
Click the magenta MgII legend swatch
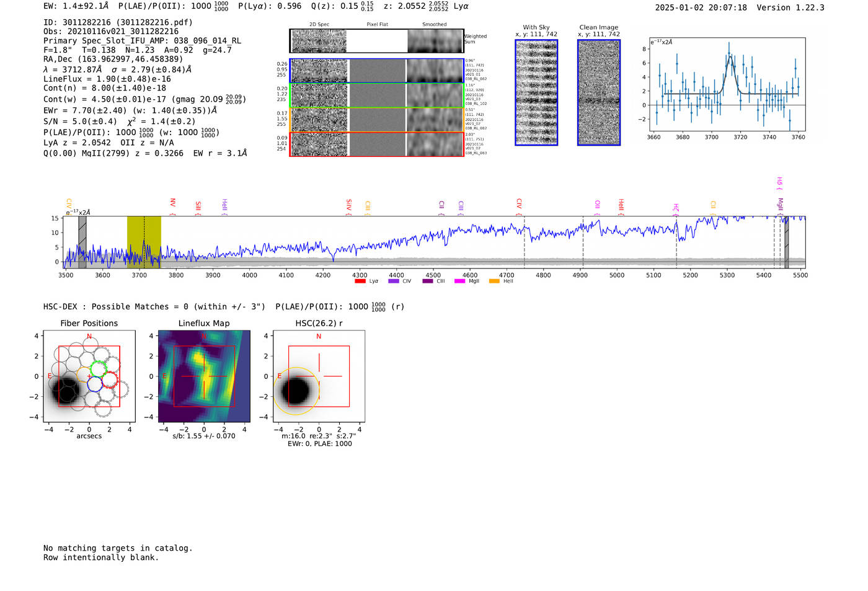click(459, 282)
